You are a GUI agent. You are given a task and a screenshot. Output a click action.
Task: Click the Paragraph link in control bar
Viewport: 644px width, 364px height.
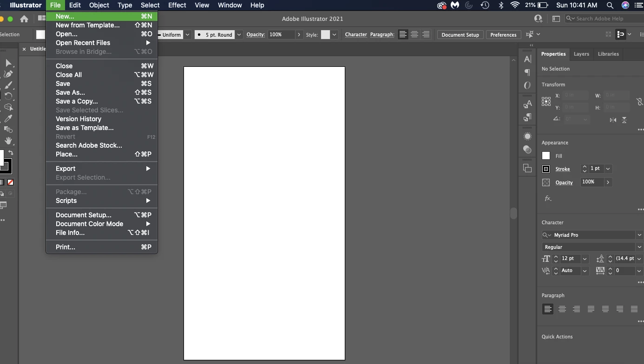click(x=382, y=34)
